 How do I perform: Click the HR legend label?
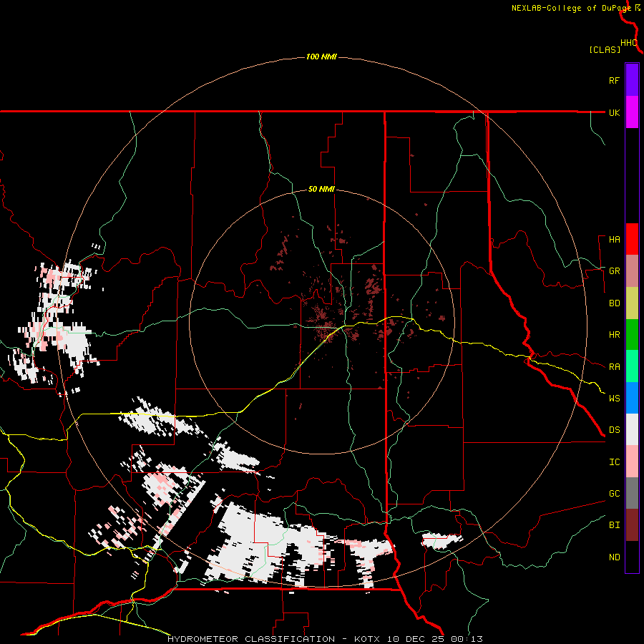[615, 335]
